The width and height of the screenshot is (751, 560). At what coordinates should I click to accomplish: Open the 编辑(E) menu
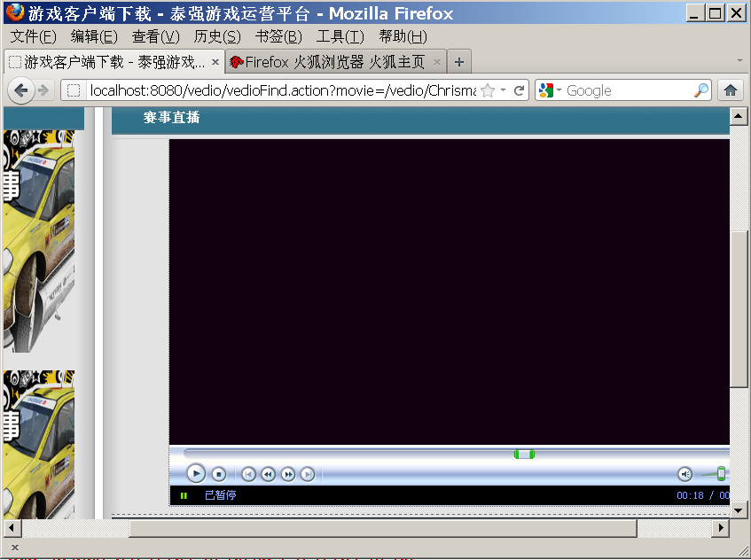pyautogui.click(x=94, y=36)
